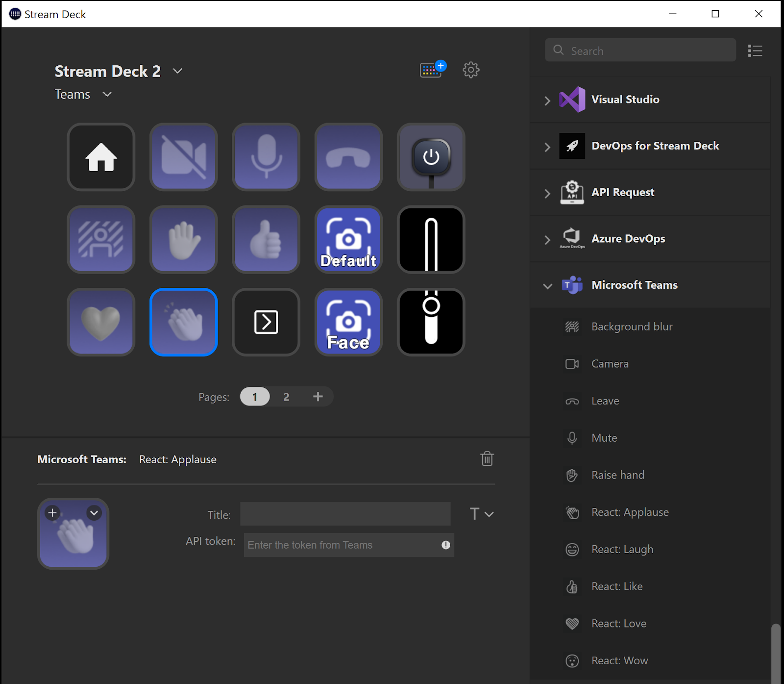
Task: Click the plus on the key image preview
Action: pyautogui.click(x=52, y=513)
